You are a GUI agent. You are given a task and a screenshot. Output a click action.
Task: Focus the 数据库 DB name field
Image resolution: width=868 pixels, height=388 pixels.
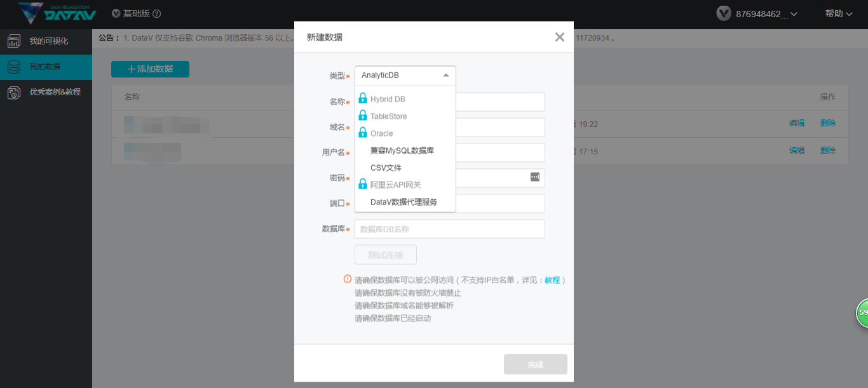(x=450, y=229)
